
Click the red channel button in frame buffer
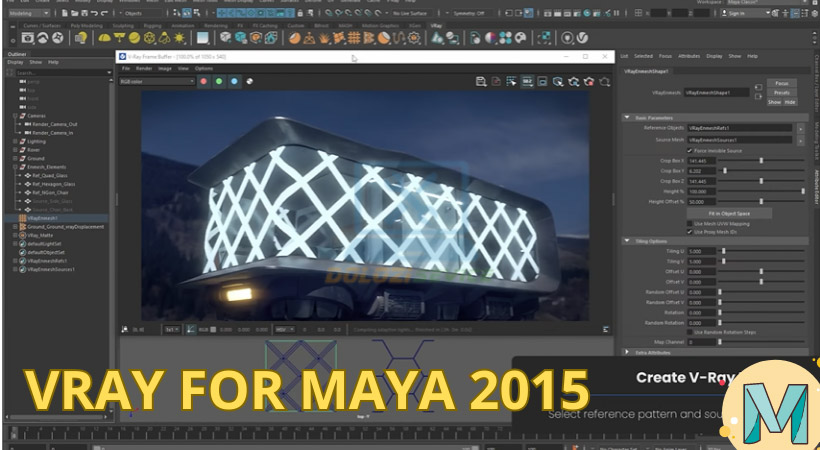click(203, 81)
